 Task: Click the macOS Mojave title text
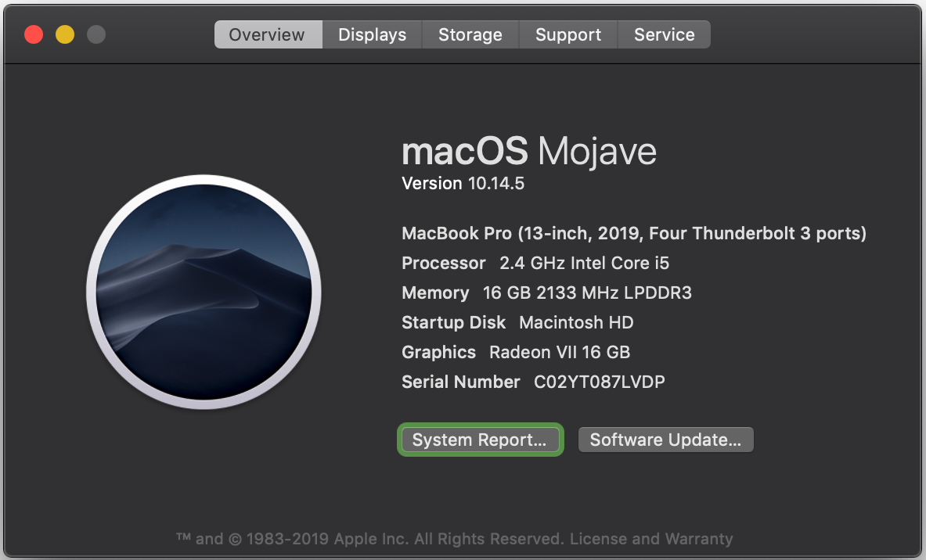(x=528, y=151)
